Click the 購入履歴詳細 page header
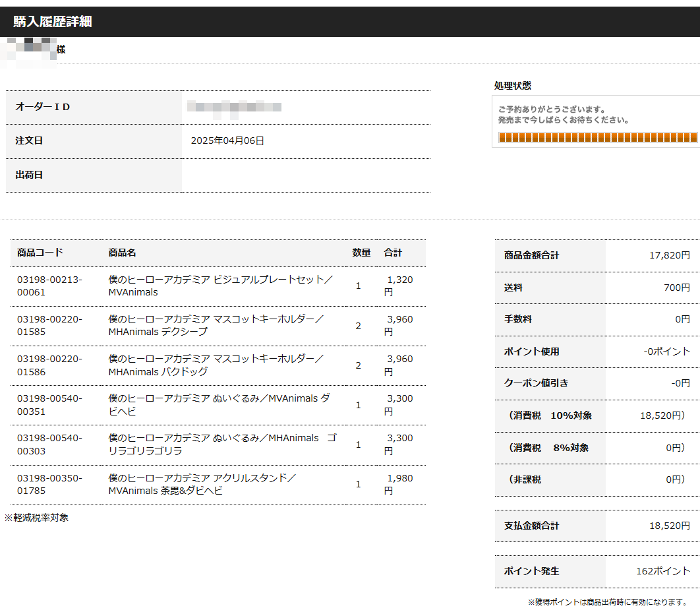700x614 pixels. point(52,22)
